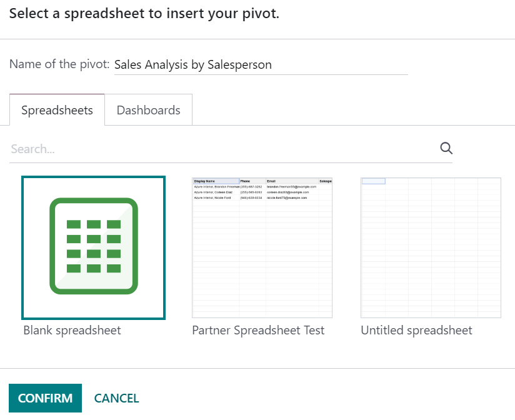The image size is (515, 420).
Task: Select the Blank spreadsheet thumbnail
Action: [93, 244]
